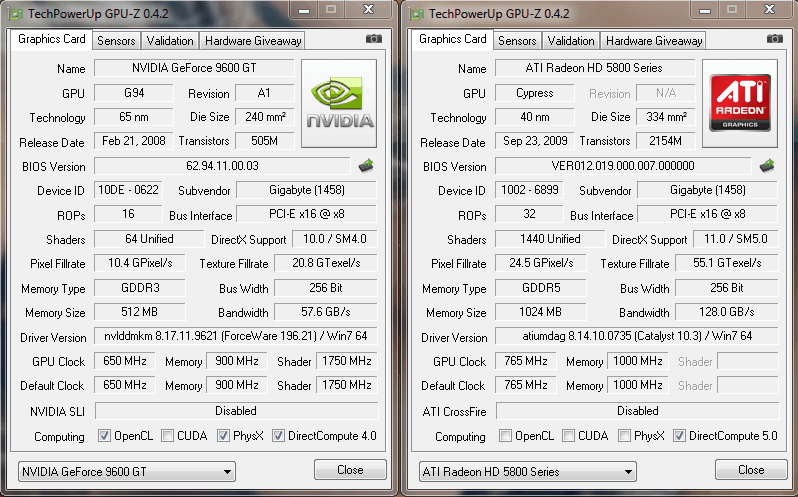The width and height of the screenshot is (798, 497).
Task: Click the 11.0 / SM5.0 DirectX value
Action: click(735, 239)
